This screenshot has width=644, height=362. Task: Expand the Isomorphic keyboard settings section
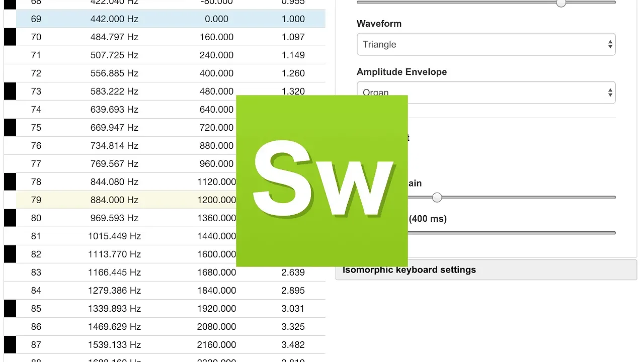[486, 270]
